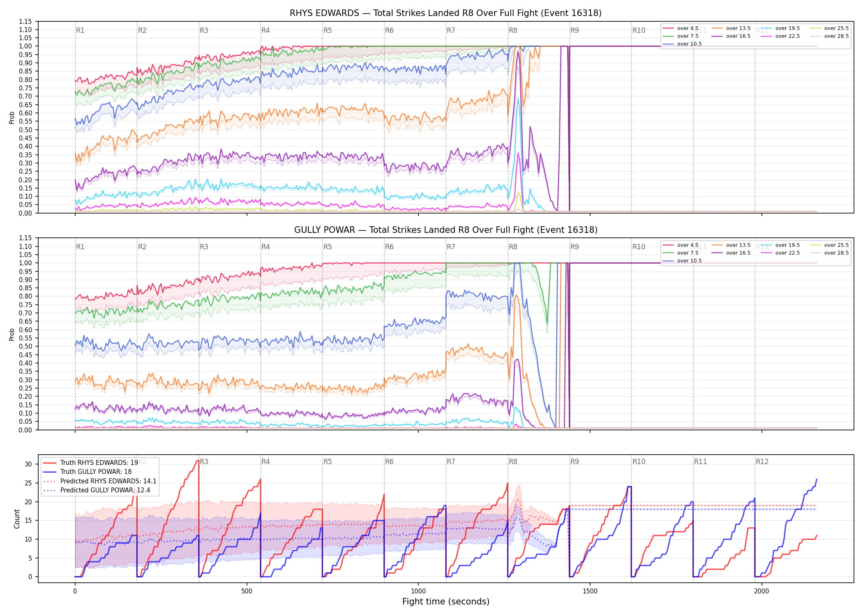Image resolution: width=863 pixels, height=616 pixels.
Task: Click the 'Fight time (seconds)' axis label
Action: click(x=446, y=602)
